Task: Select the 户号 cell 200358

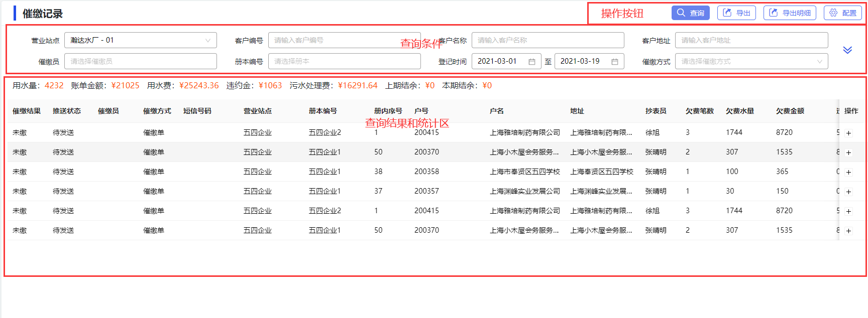Action: coord(426,172)
